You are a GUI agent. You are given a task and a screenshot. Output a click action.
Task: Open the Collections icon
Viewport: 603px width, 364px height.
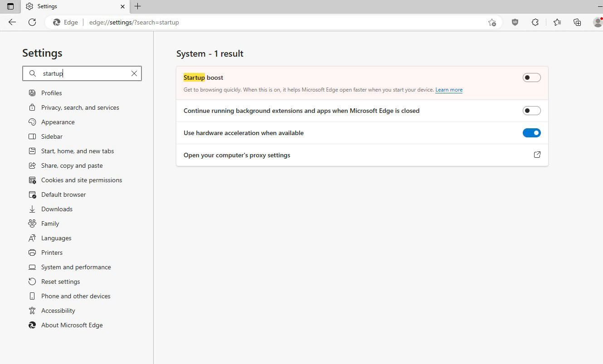(577, 22)
